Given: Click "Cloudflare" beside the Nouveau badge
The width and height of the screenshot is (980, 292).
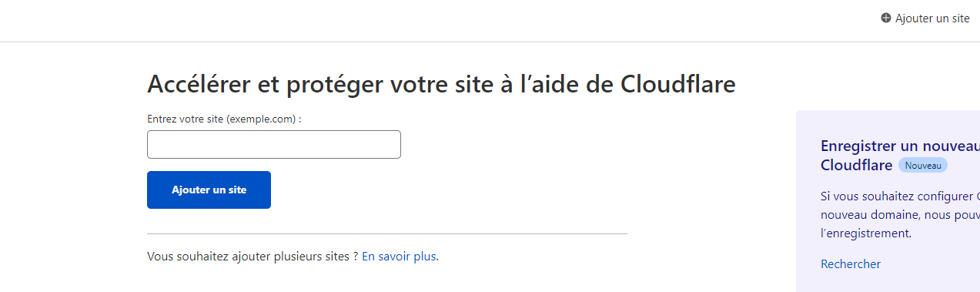Looking at the screenshot, I should pos(856,165).
